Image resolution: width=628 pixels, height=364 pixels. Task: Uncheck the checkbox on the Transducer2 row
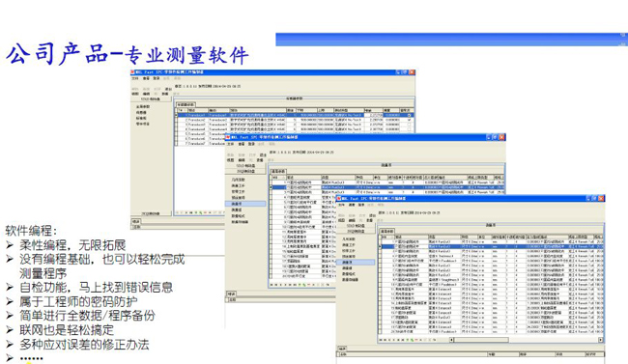409,120
